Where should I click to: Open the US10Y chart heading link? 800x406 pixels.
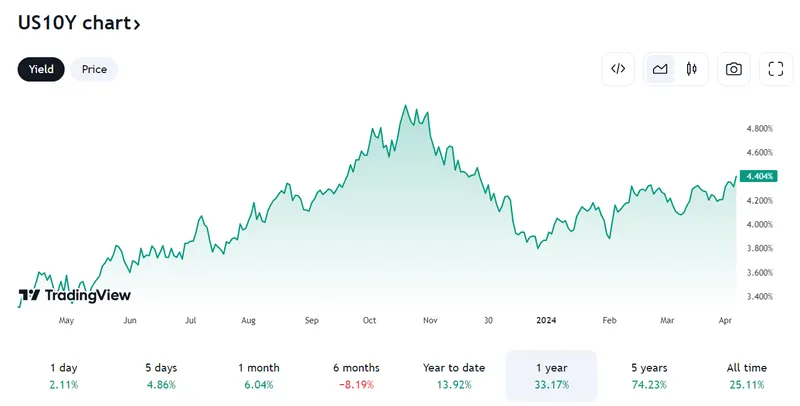pos(79,21)
